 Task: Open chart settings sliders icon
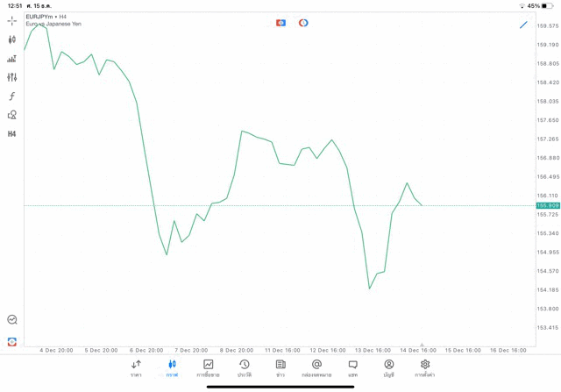pos(11,77)
